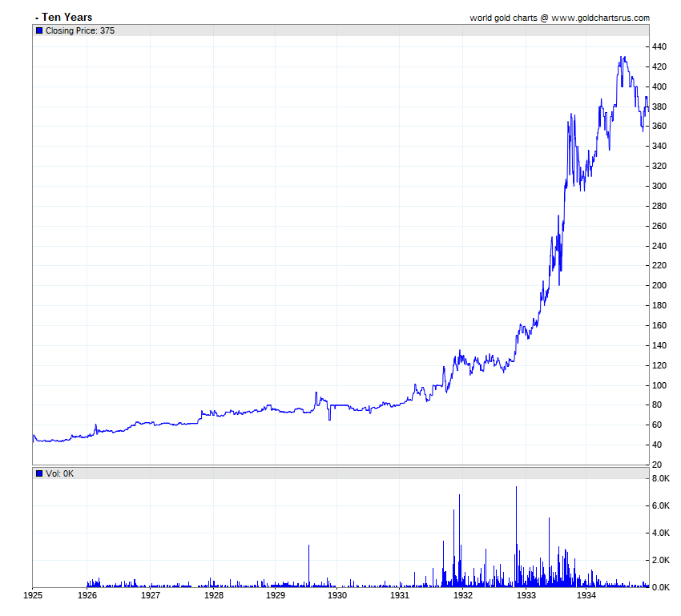The image size is (681, 616).
Task: Click the 8.0K volume axis label
Action: coord(661,478)
